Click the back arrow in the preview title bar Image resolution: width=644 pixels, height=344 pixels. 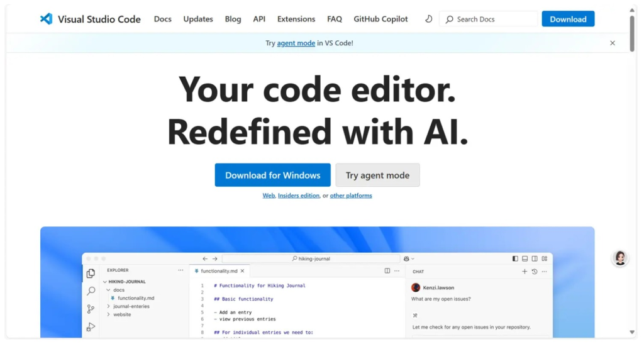point(205,258)
